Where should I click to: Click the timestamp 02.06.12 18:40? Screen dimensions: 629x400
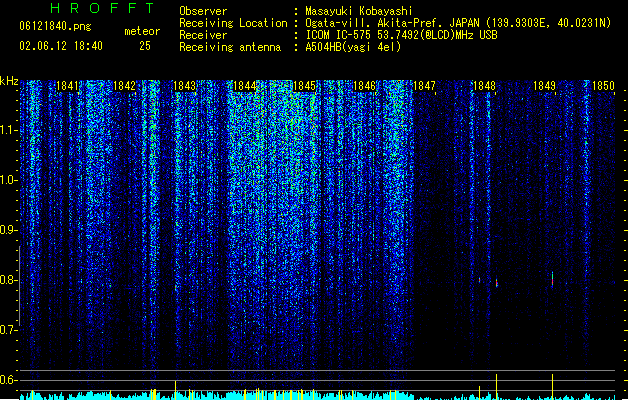[61, 46]
